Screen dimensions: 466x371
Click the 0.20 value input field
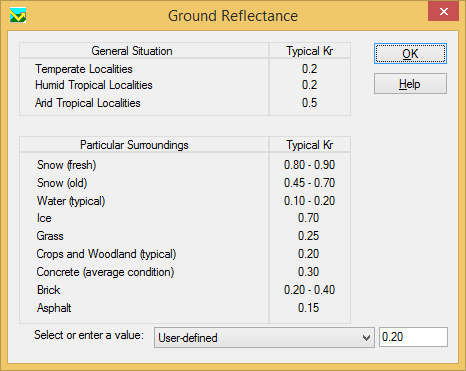point(413,337)
